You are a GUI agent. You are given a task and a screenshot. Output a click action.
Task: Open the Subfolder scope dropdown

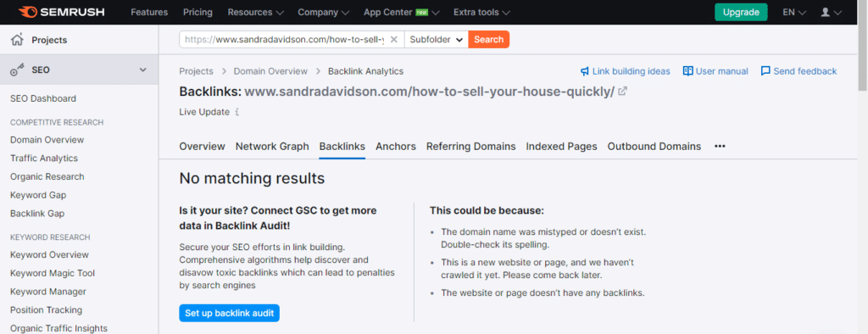pos(437,39)
